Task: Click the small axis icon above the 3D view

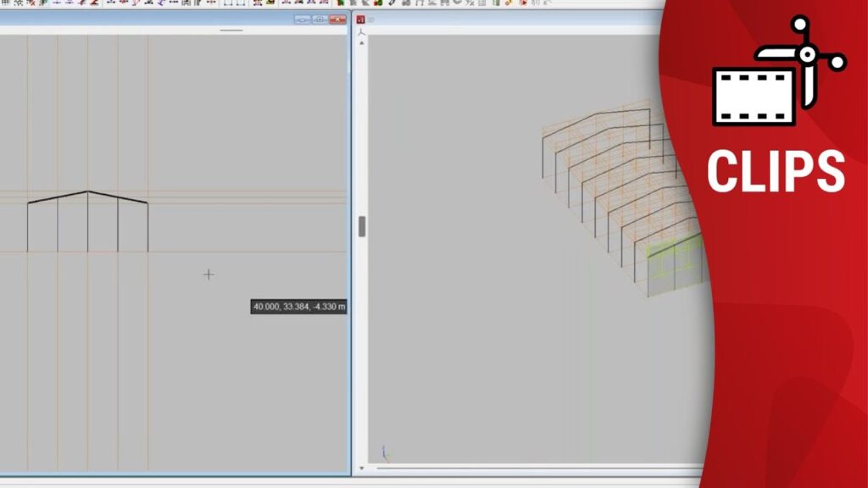Action: [362, 32]
